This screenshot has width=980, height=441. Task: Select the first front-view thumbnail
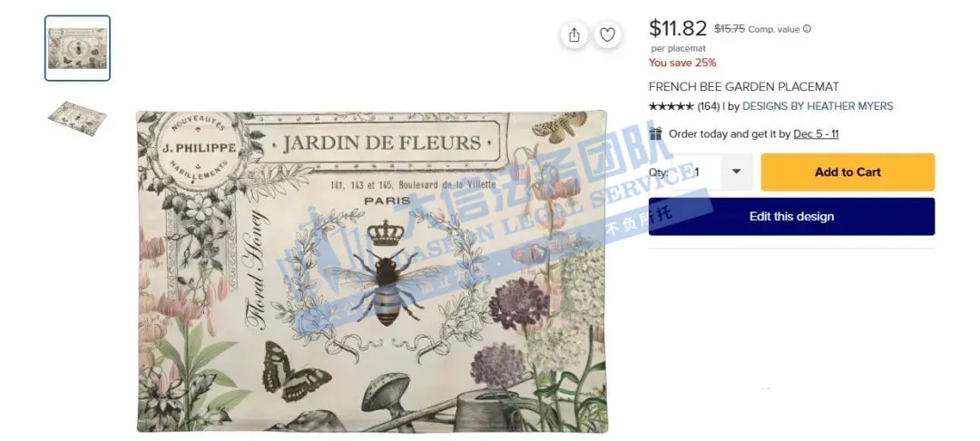click(x=77, y=48)
